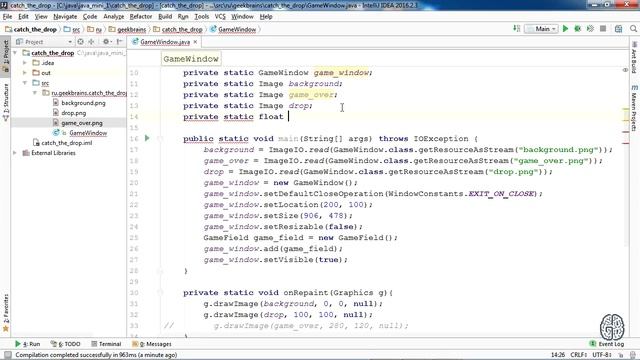The image size is (640, 360).
Task: Collapse the ru.geekbrains.catch_the_drop package
Action: pyautogui.click(x=35, y=93)
